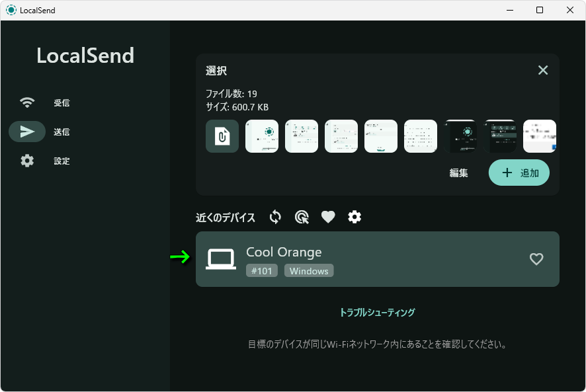Click the Windows platform badge
586x392 pixels.
[309, 271]
